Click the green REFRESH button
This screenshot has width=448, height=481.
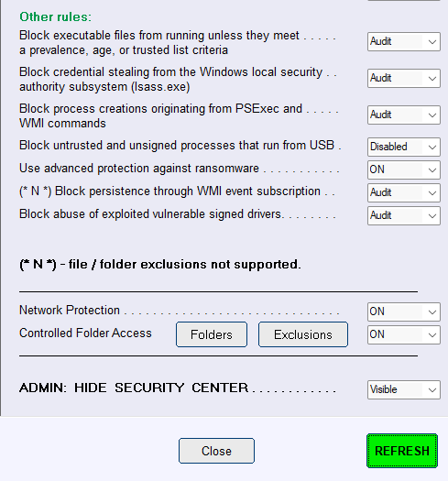[402, 451]
